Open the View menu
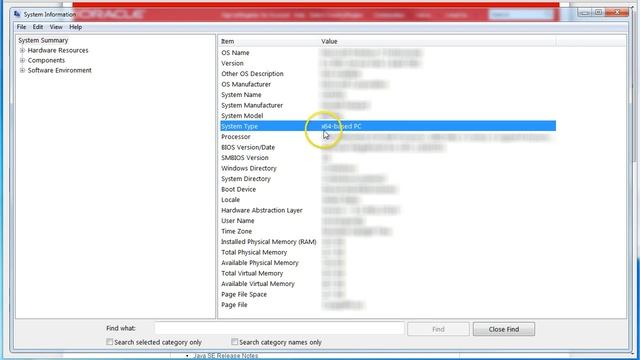Image resolution: width=640 pixels, height=360 pixels. [x=56, y=27]
